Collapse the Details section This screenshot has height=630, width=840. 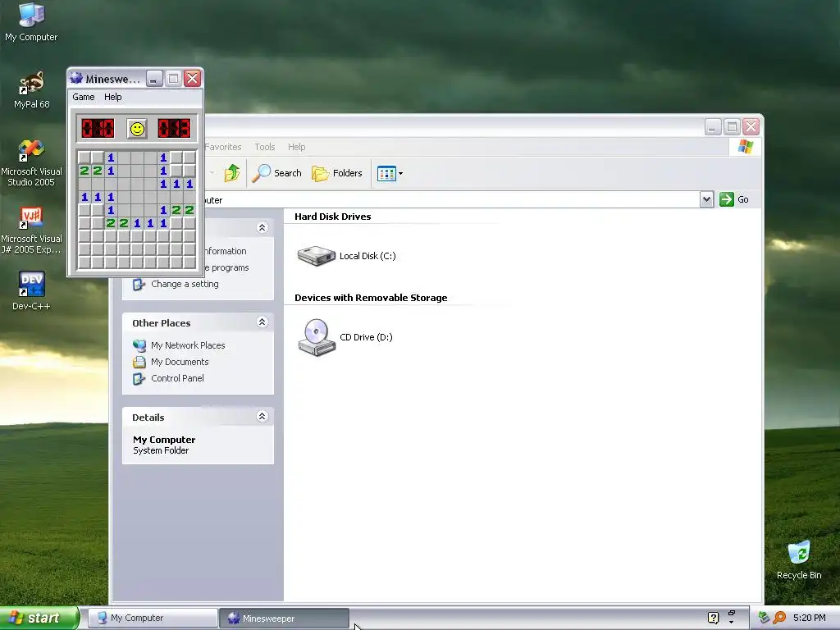tap(262, 416)
